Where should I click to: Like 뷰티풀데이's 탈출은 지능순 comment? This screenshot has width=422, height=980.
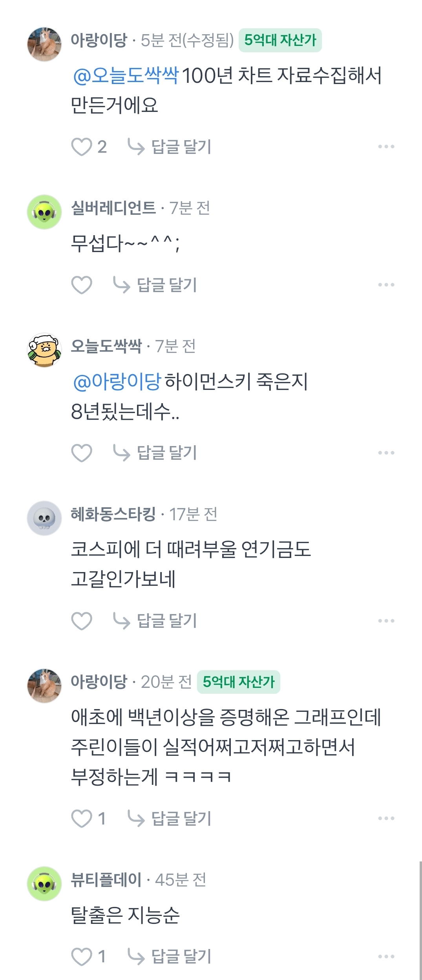click(x=81, y=956)
